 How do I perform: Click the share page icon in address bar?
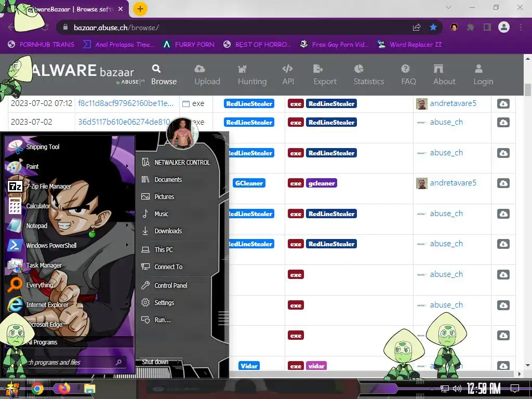pyautogui.click(x=417, y=28)
